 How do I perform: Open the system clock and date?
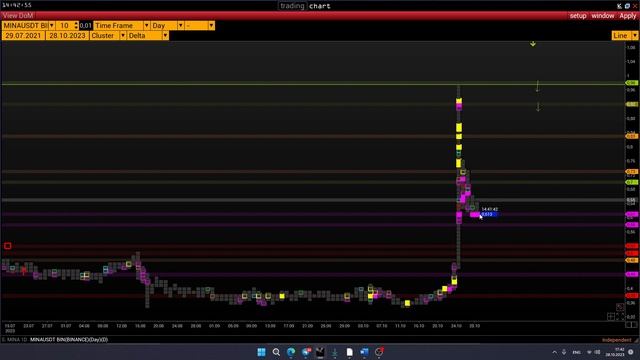click(615, 352)
